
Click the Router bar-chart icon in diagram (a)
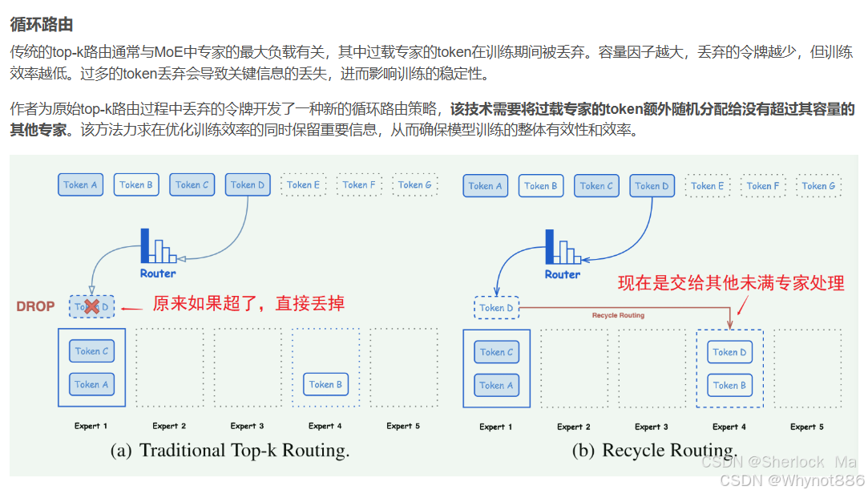click(159, 246)
